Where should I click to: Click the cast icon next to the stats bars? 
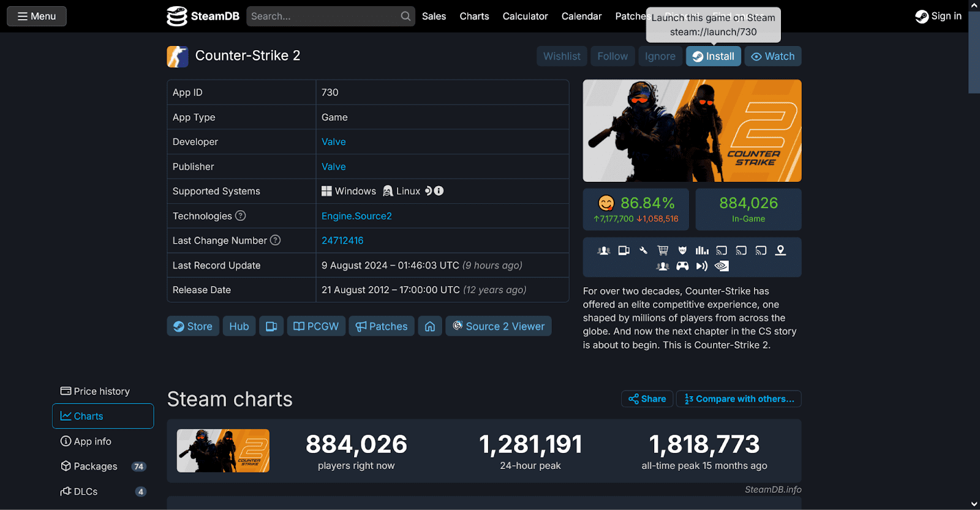(x=722, y=250)
